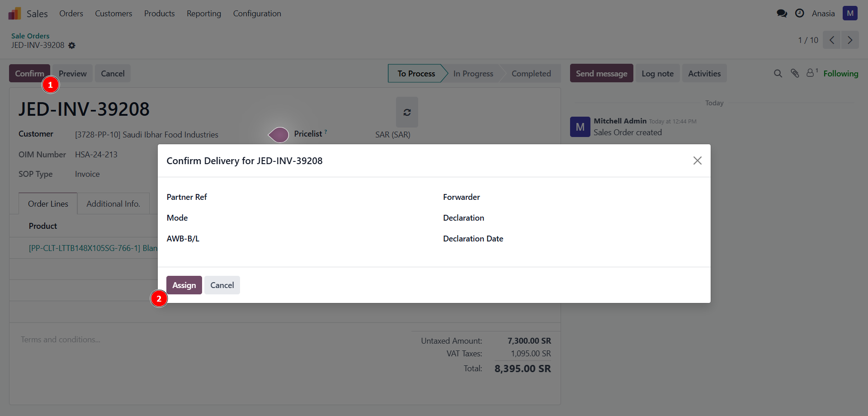Toggle the Following button
Image resolution: width=868 pixels, height=416 pixels.
[x=840, y=74]
